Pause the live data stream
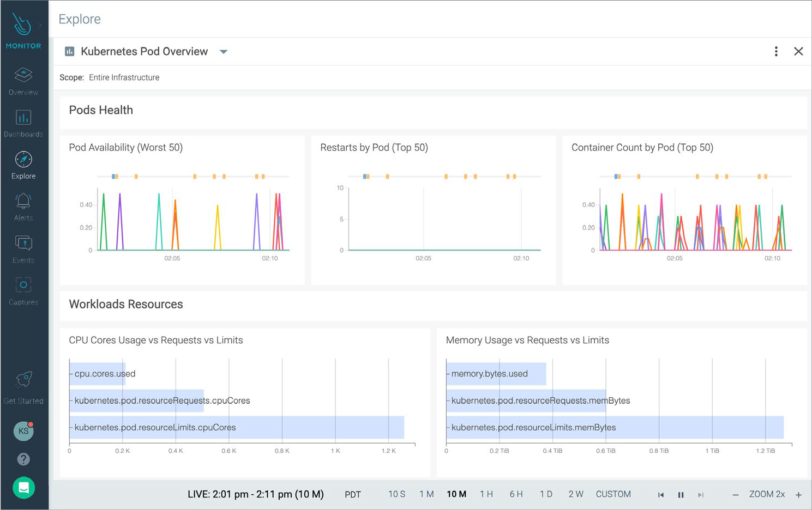This screenshot has height=510, width=812. point(681,495)
